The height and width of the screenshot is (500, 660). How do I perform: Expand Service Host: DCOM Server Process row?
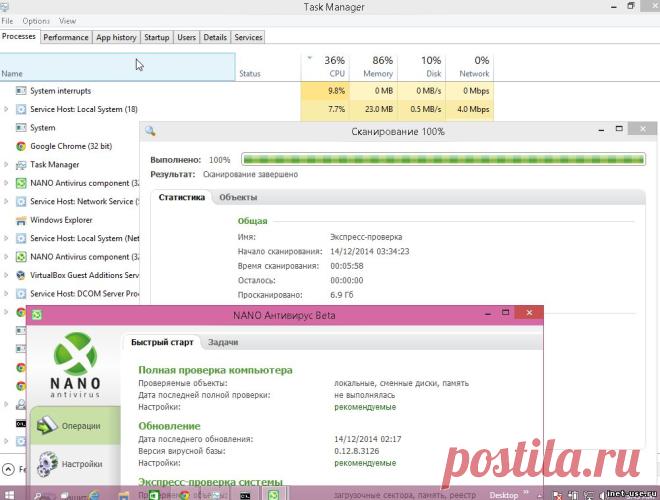point(6,294)
